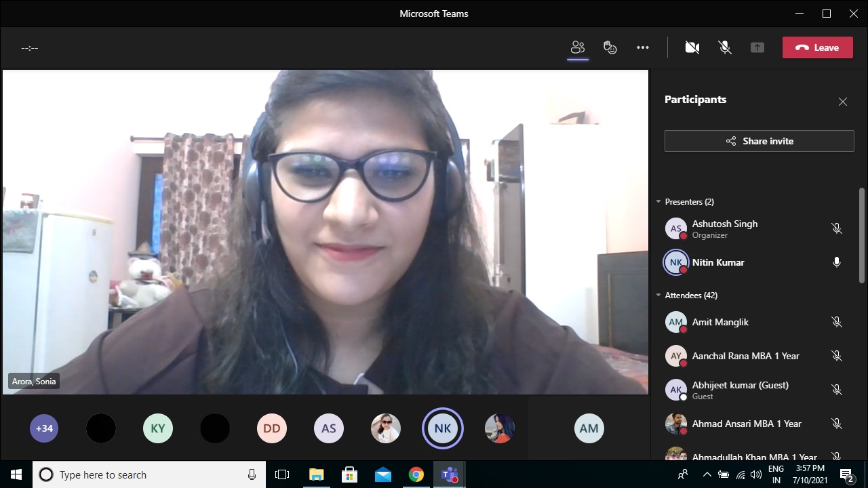Click the Leave button

click(x=817, y=47)
